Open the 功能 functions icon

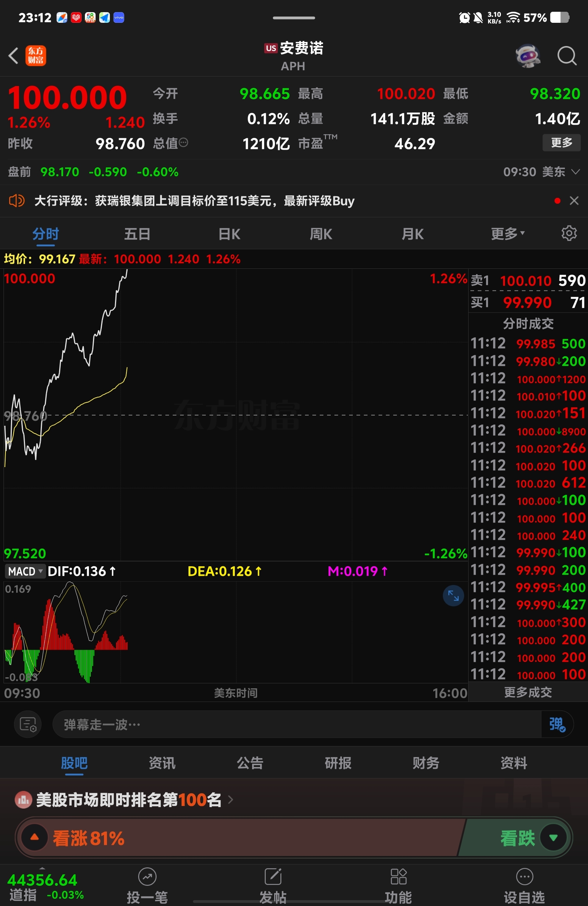pos(398,877)
